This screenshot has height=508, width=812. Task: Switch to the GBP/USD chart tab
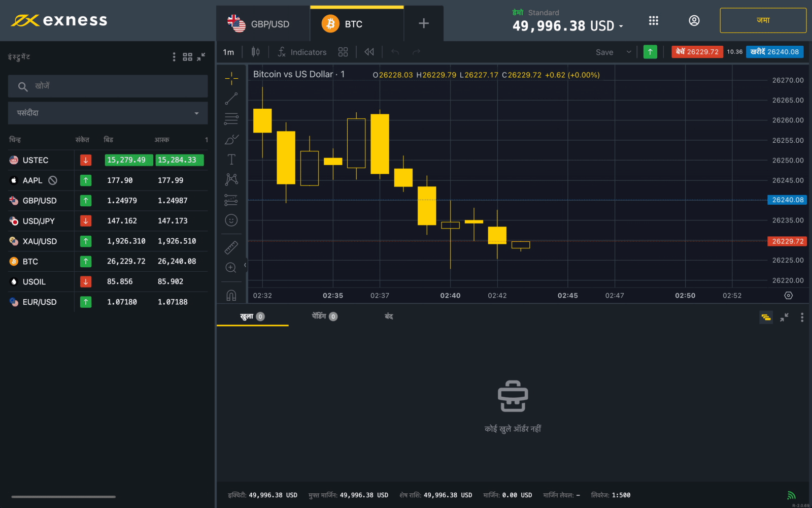pyautogui.click(x=263, y=24)
